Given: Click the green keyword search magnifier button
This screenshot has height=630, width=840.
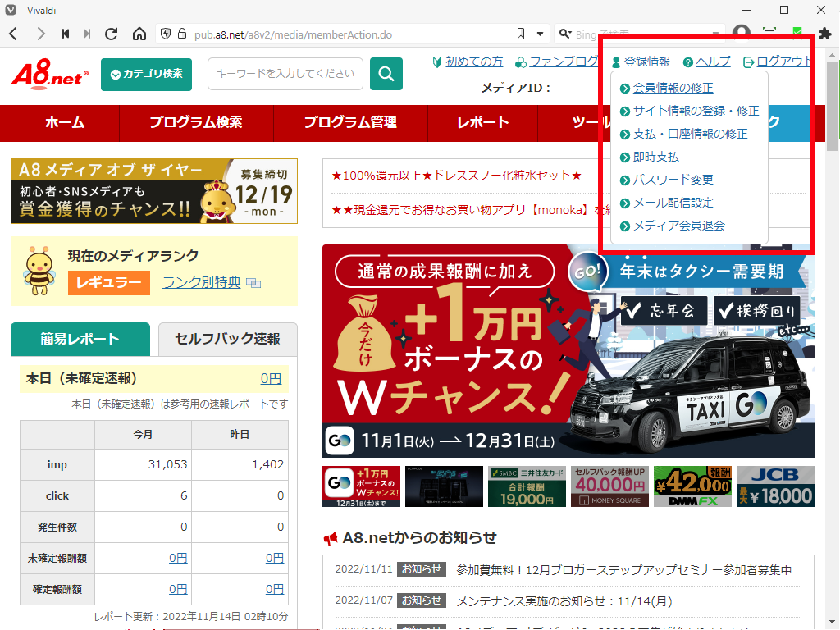Looking at the screenshot, I should pyautogui.click(x=386, y=74).
